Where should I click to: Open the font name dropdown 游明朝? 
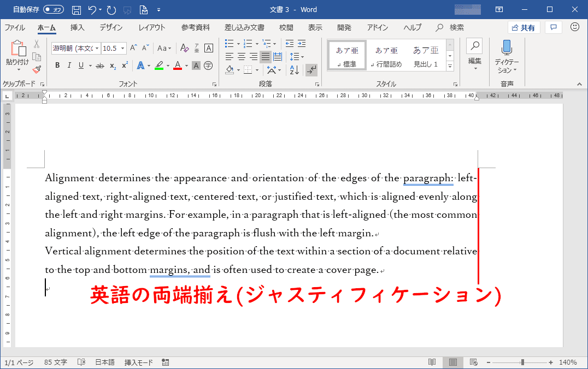tap(97, 49)
